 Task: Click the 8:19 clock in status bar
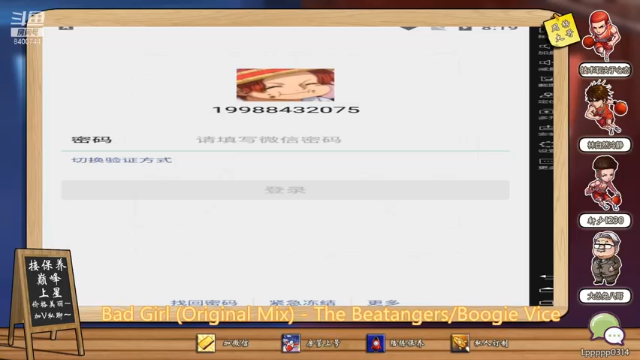point(500,28)
